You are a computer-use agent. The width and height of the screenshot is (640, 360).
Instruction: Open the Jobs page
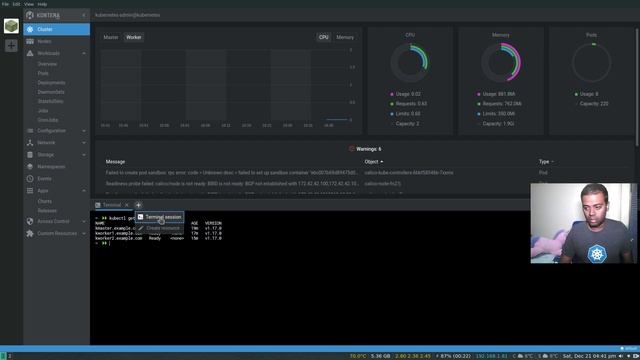[43, 111]
